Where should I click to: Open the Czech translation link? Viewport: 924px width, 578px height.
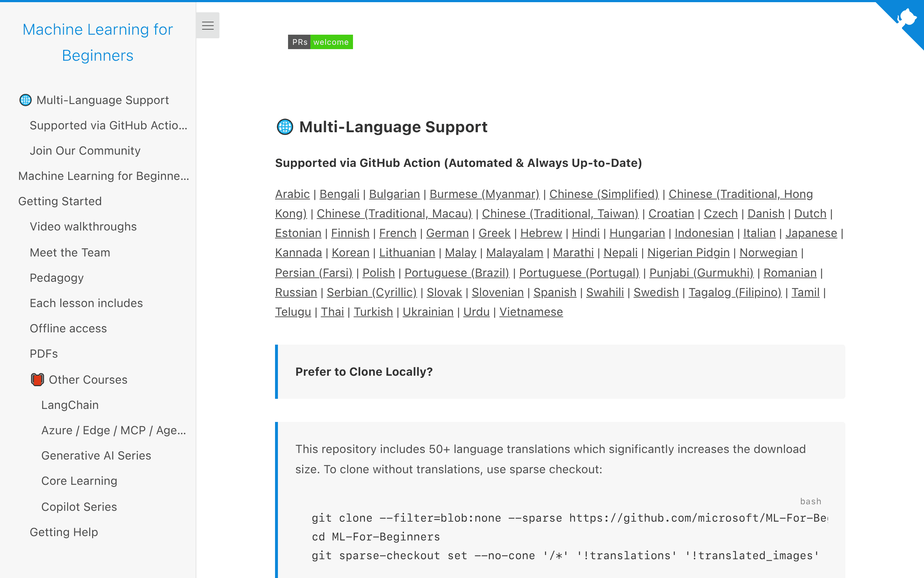click(721, 213)
